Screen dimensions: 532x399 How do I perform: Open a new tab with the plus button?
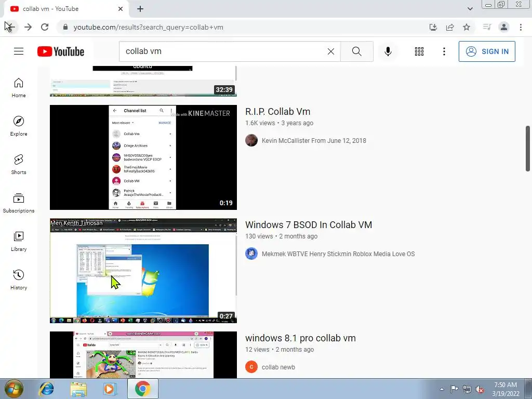(x=140, y=9)
